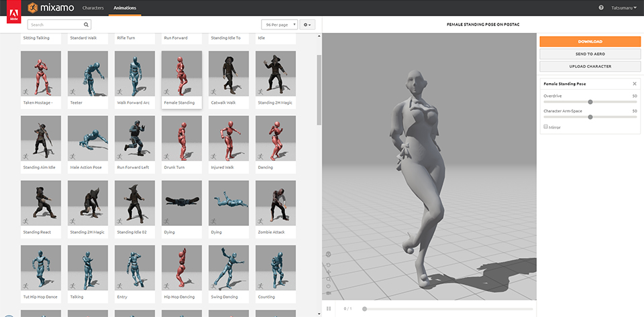The width and height of the screenshot is (644, 317).
Task: Click the video camera icon in viewer
Action: pyautogui.click(x=329, y=294)
